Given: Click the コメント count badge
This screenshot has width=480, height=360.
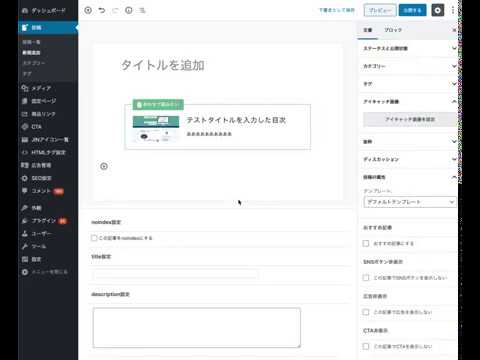Looking at the screenshot, I should [59, 191].
